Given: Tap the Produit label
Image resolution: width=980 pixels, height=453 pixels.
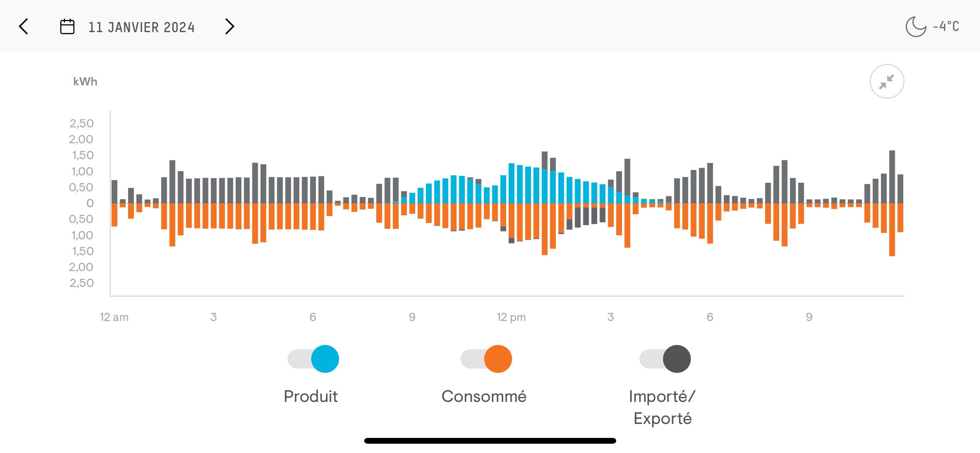Looking at the screenshot, I should [311, 396].
